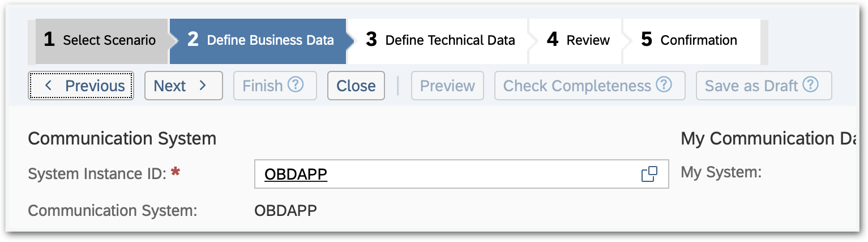Image resolution: width=868 pixels, height=242 pixels.
Task: Click the left chevron on Previous button
Action: point(48,86)
